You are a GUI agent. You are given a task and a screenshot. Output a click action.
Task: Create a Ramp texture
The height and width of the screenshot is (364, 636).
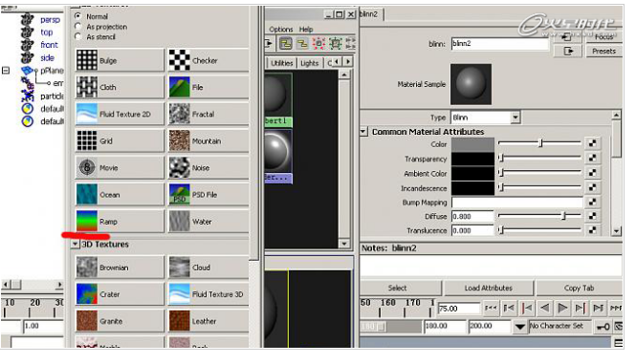click(x=120, y=222)
